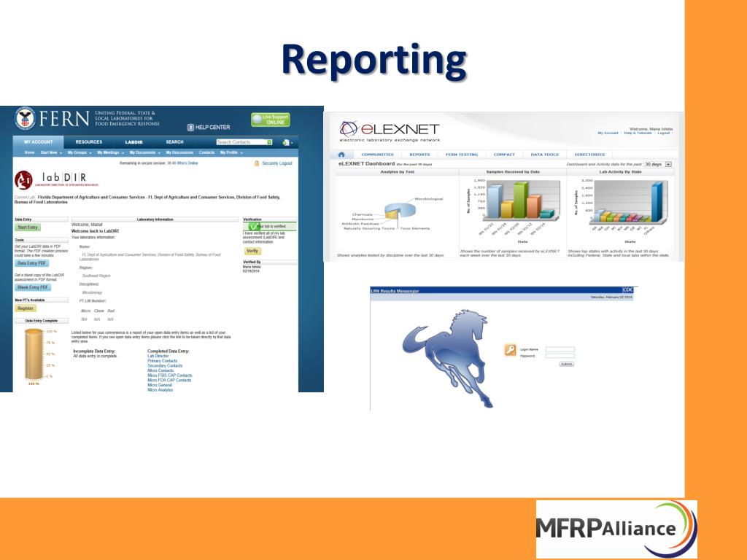
Task: Click the key icon on LRN login
Action: pos(510,350)
